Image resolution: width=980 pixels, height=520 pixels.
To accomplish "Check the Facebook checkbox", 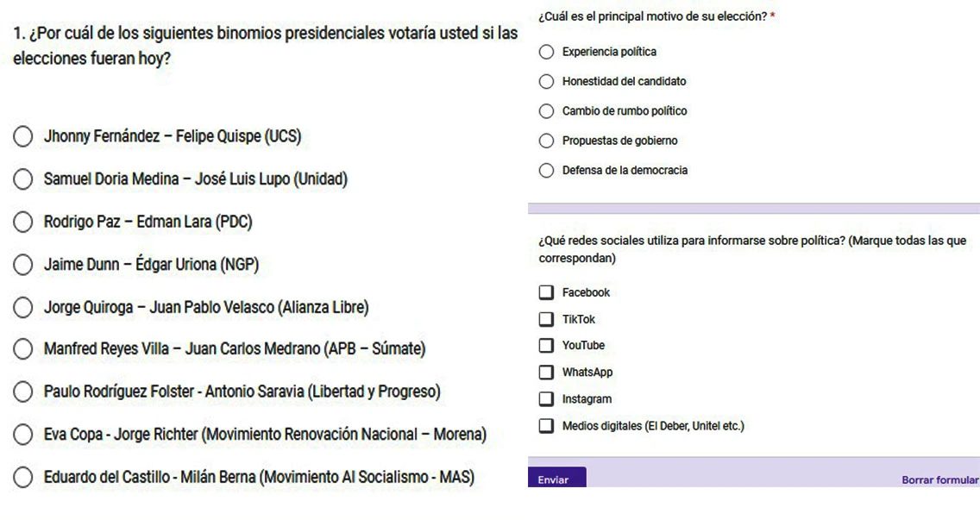I will point(546,292).
